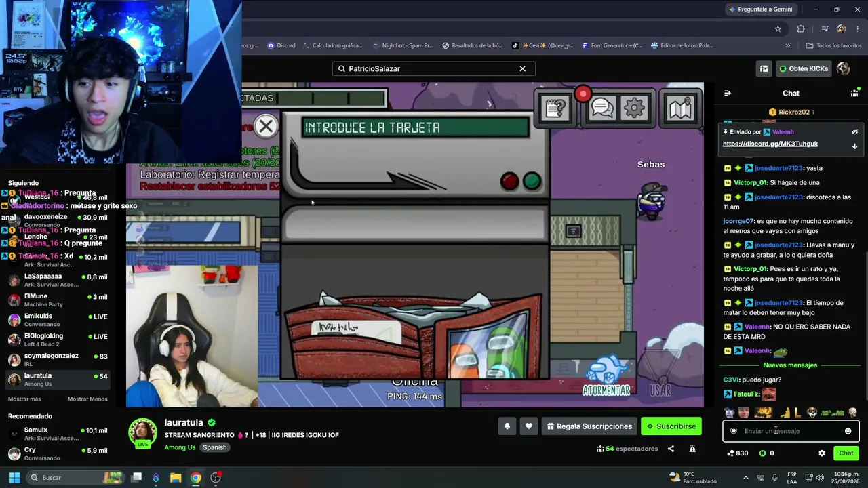Show more bookmarks with the double chevron
The width and height of the screenshot is (868, 488).
pyautogui.click(x=787, y=45)
